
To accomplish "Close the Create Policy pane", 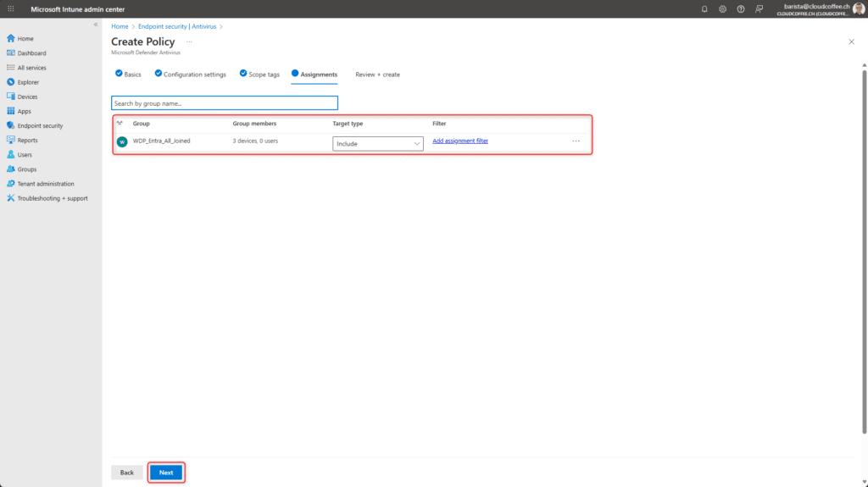I will 851,41.
